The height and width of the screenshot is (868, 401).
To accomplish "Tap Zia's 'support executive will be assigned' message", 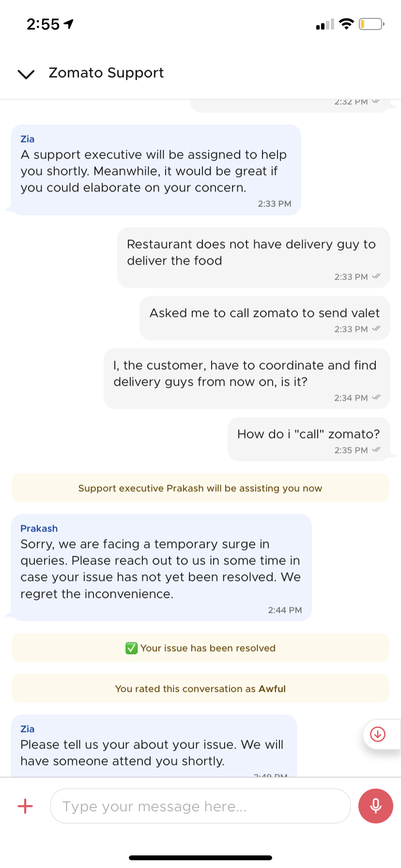I will point(155,170).
